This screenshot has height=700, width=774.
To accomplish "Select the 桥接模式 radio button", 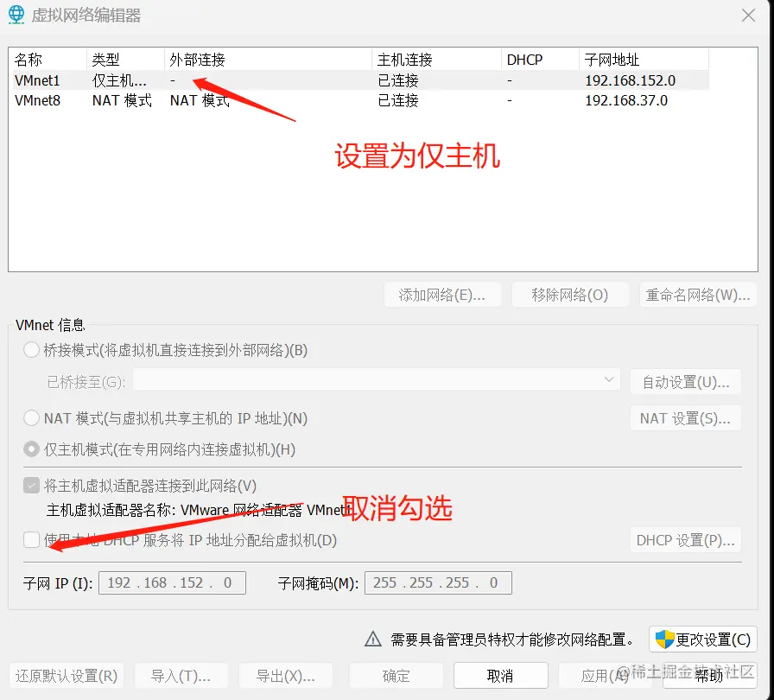I will (31, 350).
